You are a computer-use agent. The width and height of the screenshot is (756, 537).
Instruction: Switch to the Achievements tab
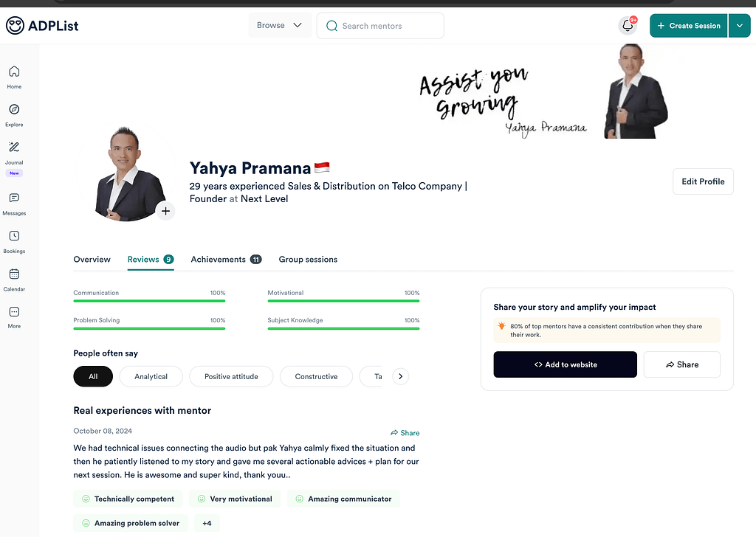click(226, 259)
